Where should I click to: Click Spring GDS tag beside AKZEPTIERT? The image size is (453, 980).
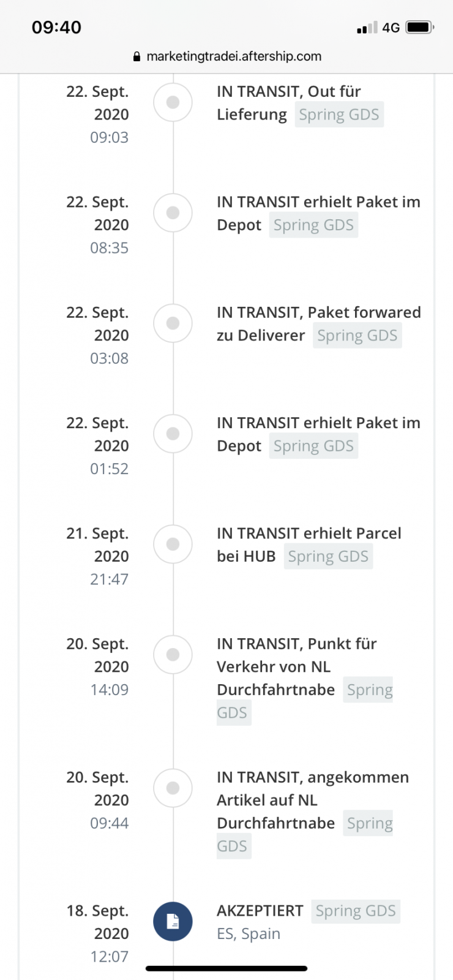pyautogui.click(x=356, y=911)
